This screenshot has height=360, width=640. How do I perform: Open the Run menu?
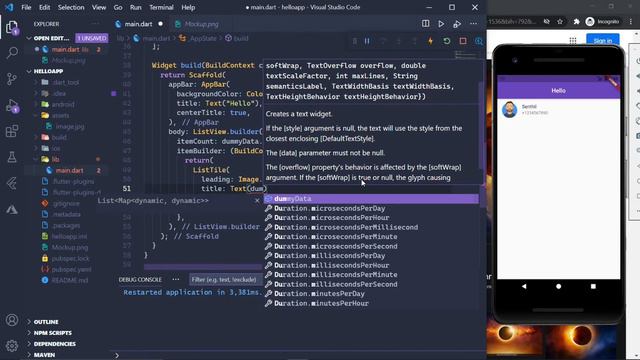(x=136, y=7)
